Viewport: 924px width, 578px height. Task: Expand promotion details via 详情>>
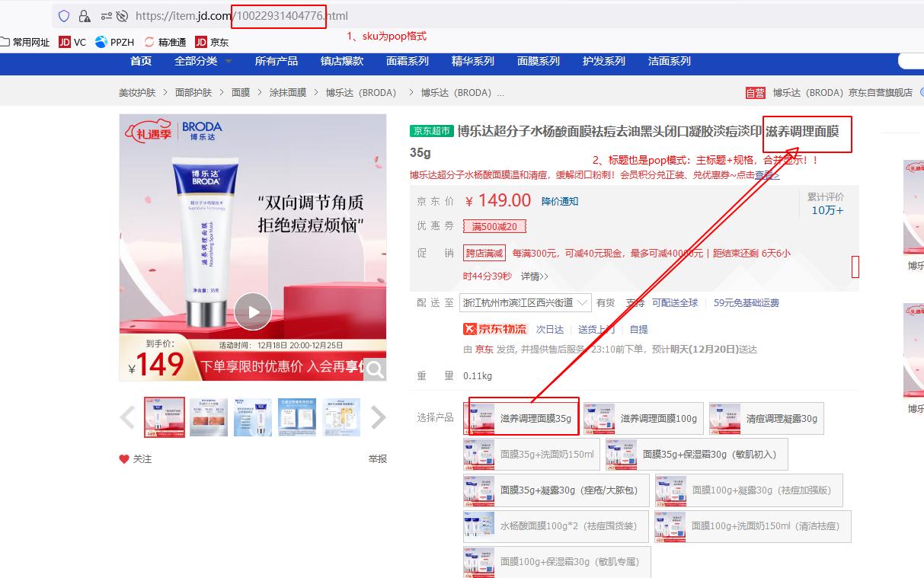click(x=535, y=276)
